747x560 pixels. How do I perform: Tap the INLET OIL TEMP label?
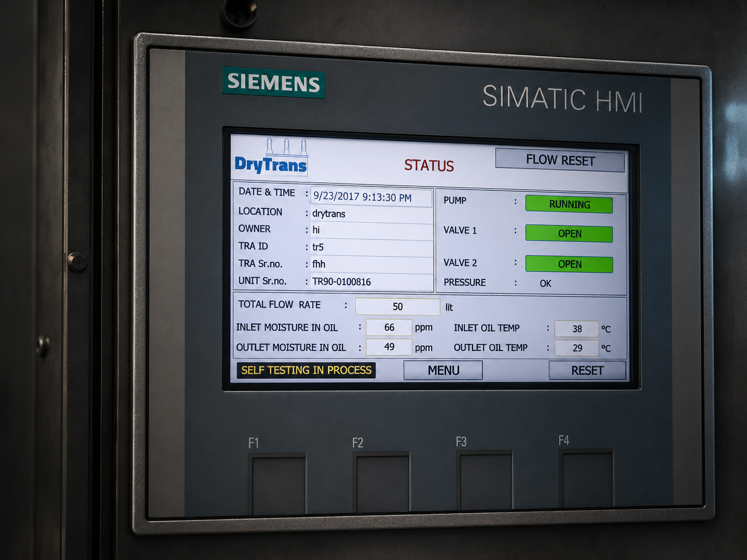pos(486,328)
